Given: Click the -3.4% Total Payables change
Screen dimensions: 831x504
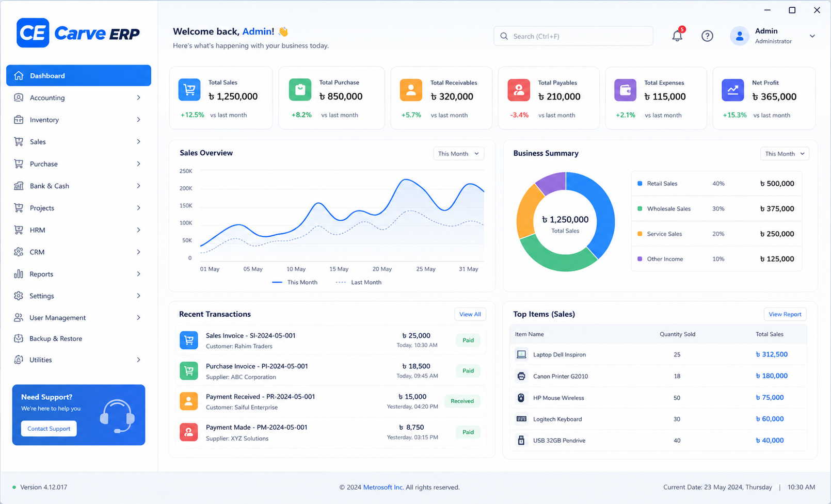Looking at the screenshot, I should (519, 115).
